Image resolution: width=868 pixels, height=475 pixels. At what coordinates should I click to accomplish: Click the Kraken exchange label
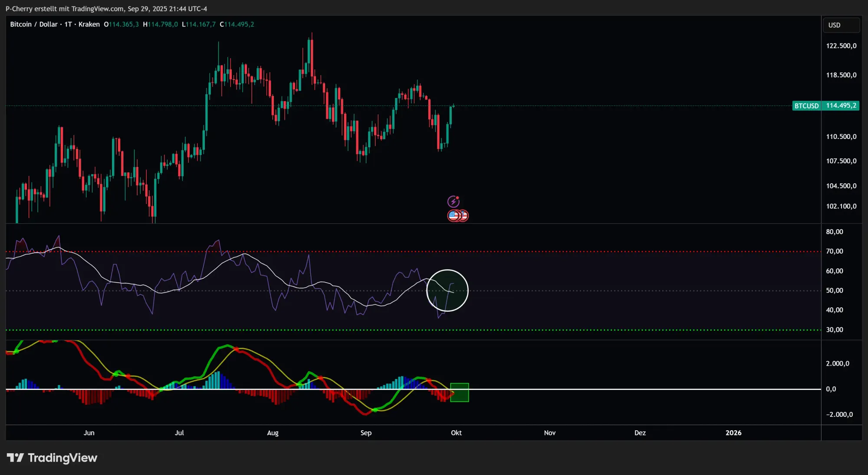(89, 24)
